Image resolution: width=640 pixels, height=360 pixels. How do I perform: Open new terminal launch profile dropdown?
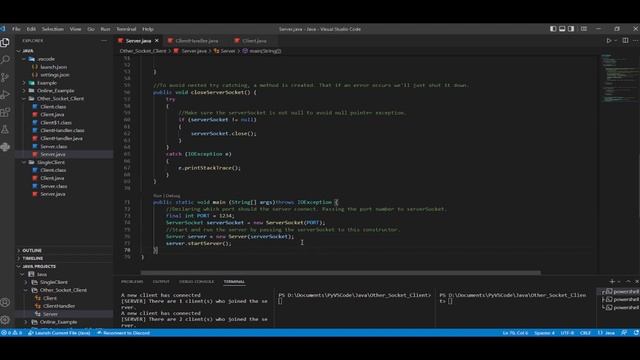619,282
